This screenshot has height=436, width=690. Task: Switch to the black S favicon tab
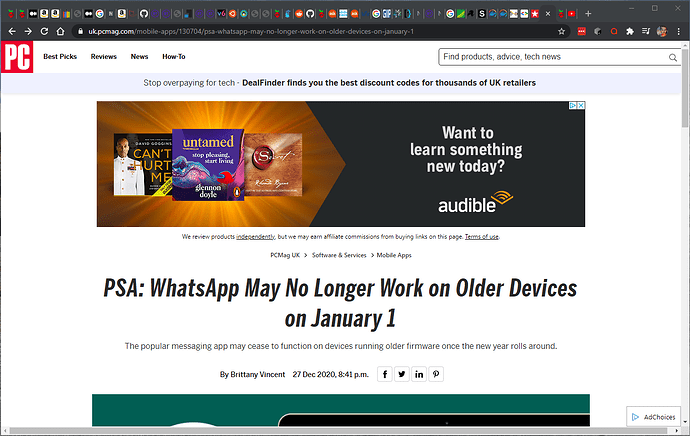482,14
